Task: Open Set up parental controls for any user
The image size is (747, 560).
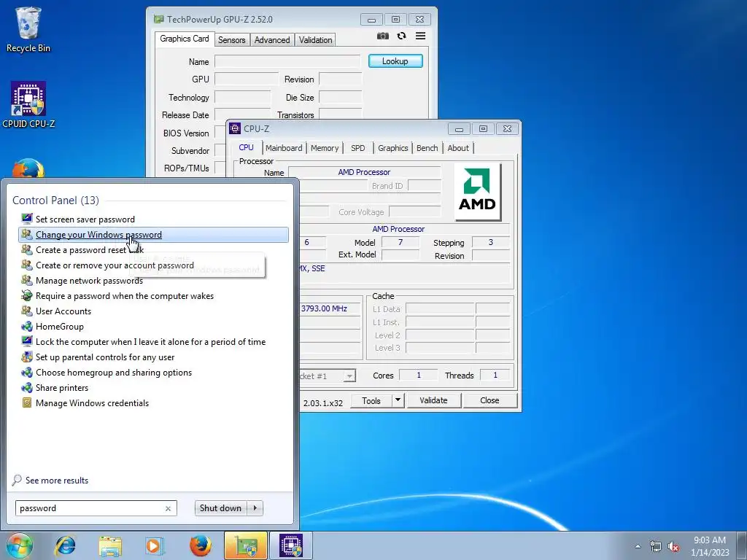Action: click(x=105, y=357)
